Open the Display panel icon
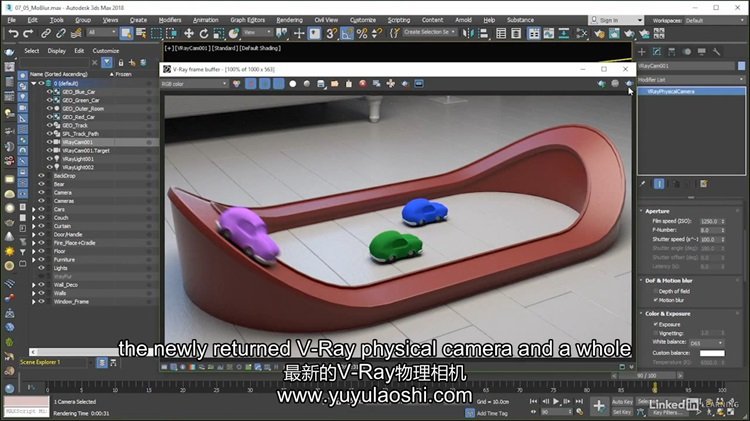 tap(702, 52)
